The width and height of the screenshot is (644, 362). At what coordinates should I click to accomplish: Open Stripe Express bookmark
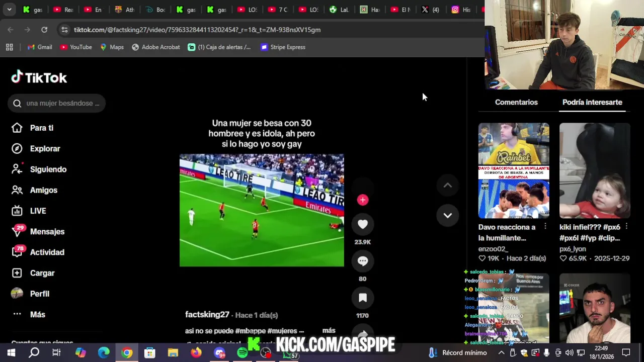tap(283, 47)
